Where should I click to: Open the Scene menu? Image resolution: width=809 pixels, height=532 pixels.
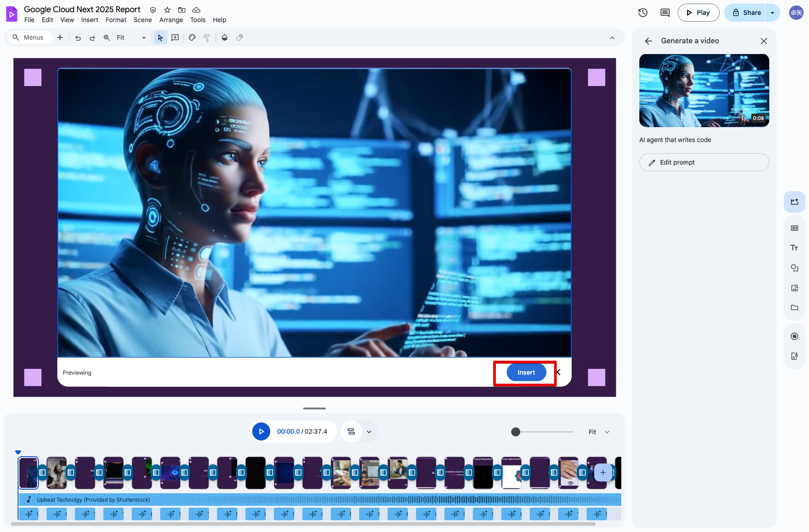pos(143,20)
